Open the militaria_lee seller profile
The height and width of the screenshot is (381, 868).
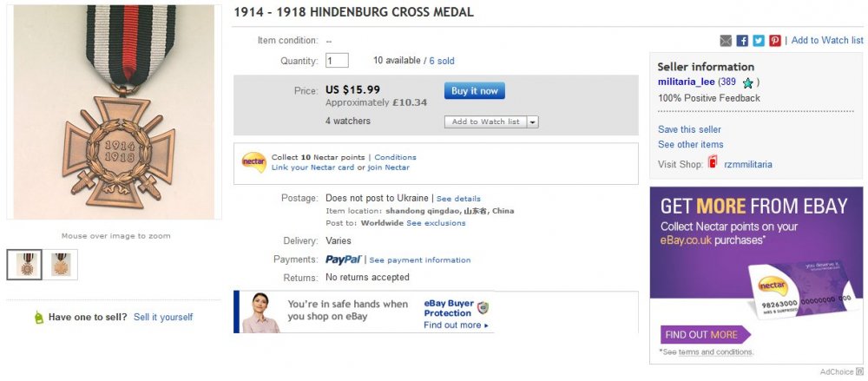click(x=686, y=82)
